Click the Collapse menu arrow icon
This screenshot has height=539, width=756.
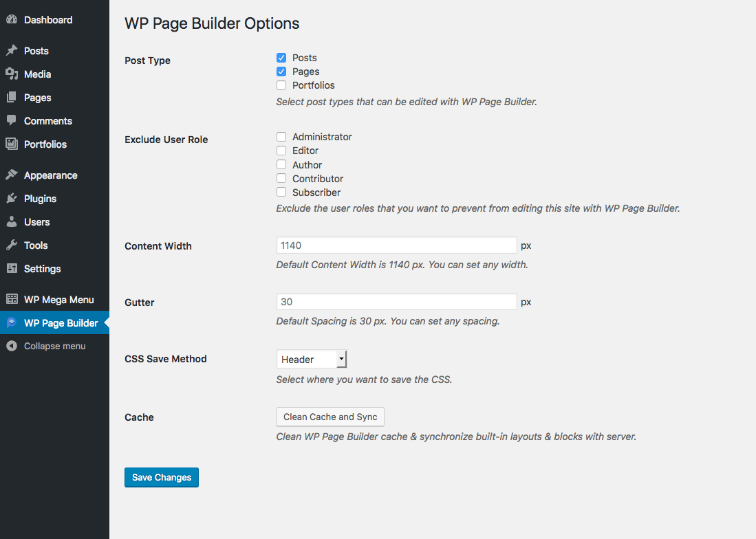12,346
